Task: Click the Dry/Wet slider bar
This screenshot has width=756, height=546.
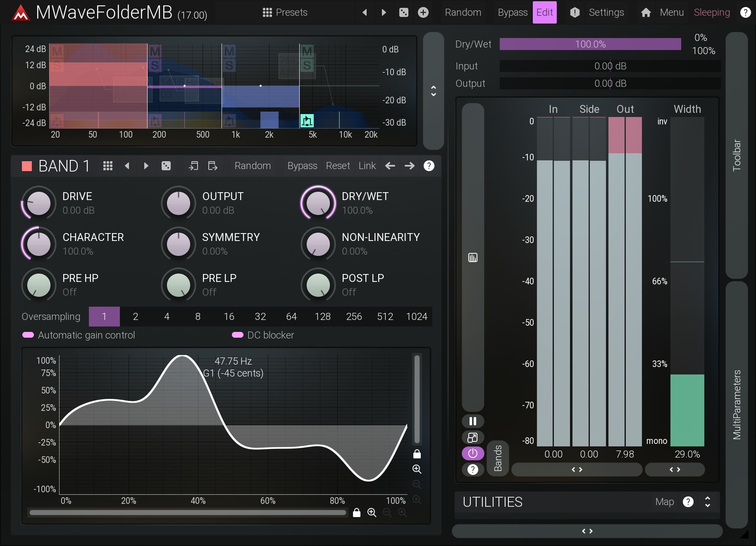Action: point(590,44)
